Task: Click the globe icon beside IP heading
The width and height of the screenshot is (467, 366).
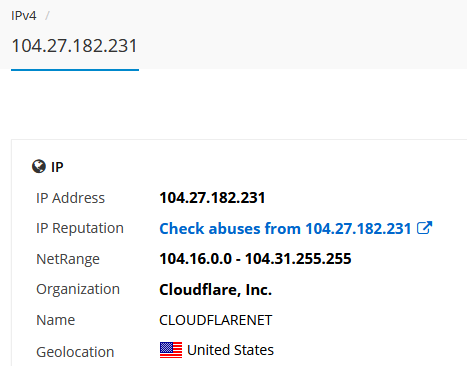Action: click(39, 166)
